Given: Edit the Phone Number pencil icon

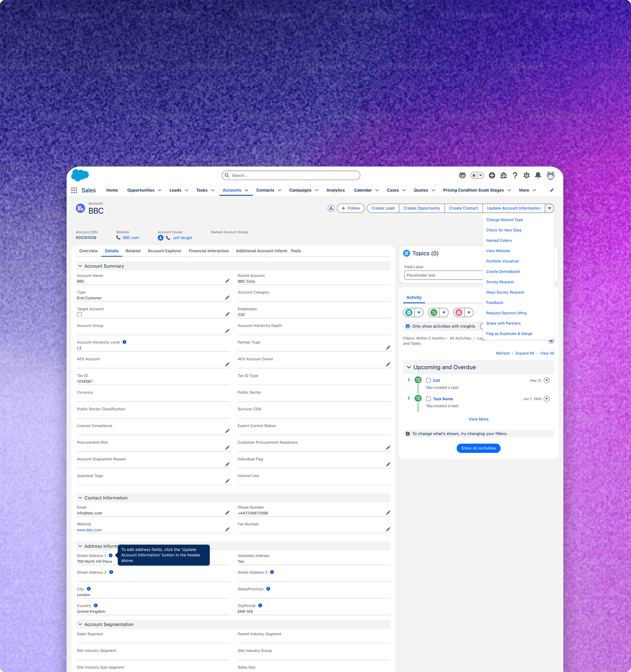Looking at the screenshot, I should tap(388, 513).
